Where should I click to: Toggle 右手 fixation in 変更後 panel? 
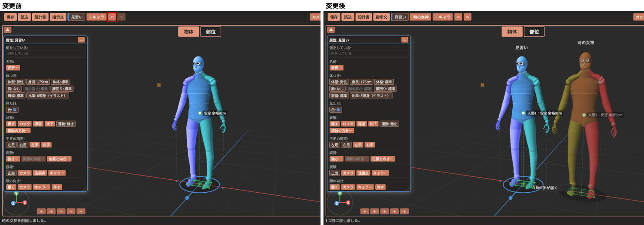click(x=369, y=145)
